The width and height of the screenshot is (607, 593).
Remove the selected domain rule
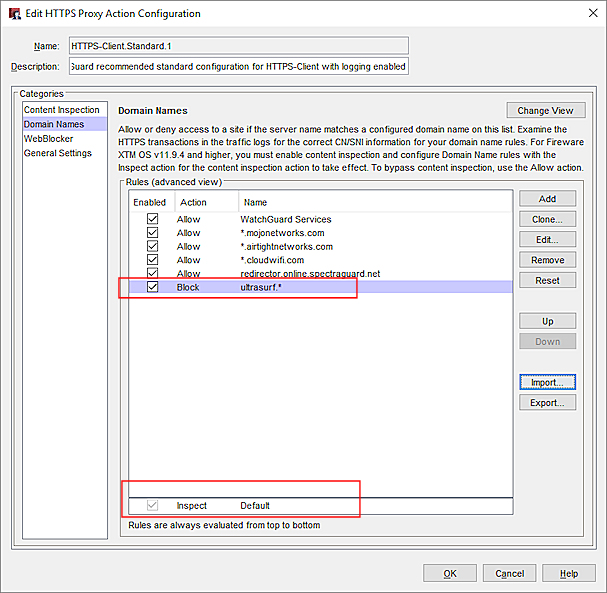(x=547, y=260)
